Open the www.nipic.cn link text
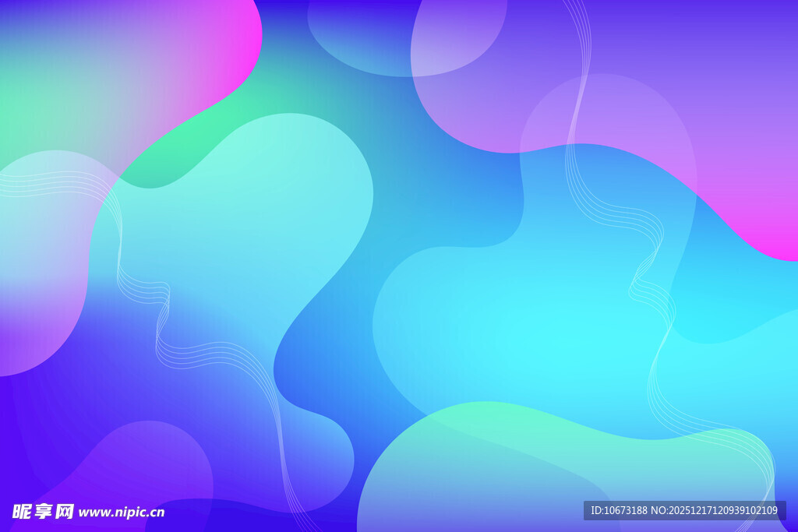798x532 pixels. pyautogui.click(x=122, y=512)
